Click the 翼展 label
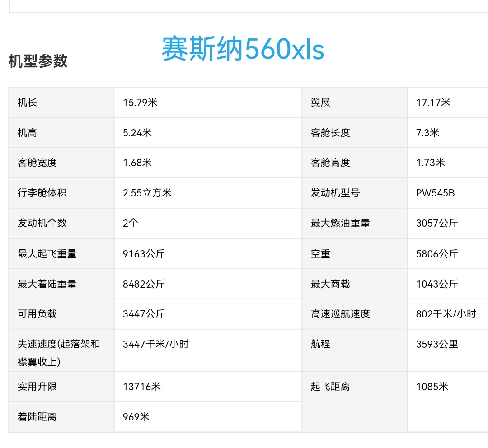This screenshot has height=448, width=488. pos(320,103)
